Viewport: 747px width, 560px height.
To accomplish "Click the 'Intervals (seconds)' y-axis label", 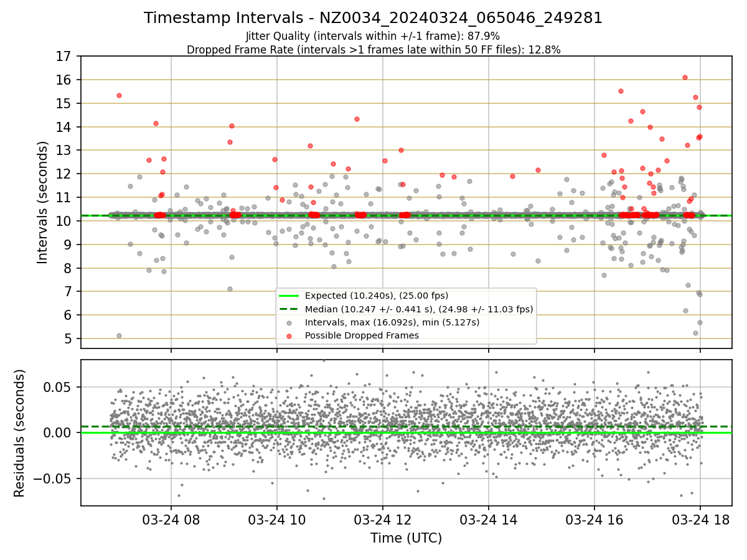I will pos(43,202).
